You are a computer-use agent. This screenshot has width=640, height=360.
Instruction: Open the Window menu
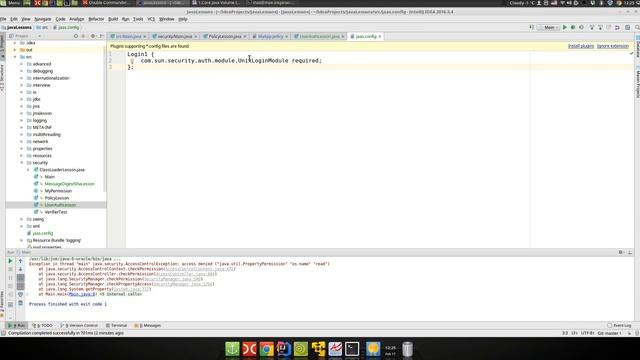click(x=167, y=19)
